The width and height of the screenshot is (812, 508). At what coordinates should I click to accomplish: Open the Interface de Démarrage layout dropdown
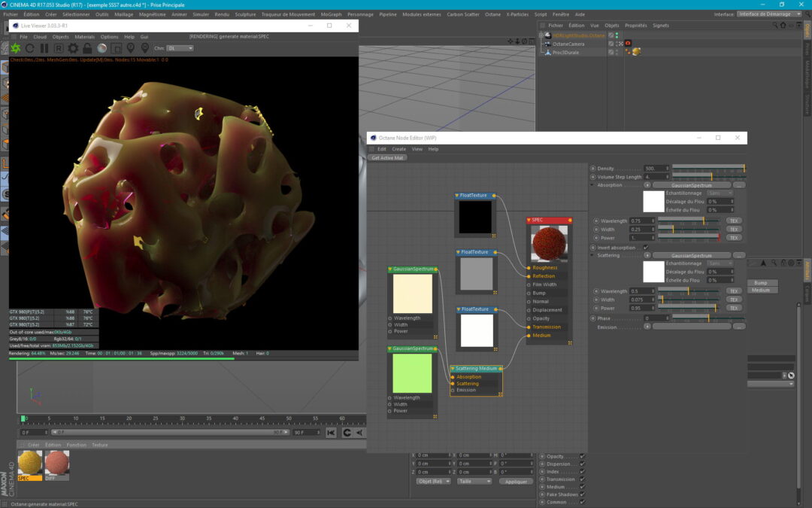[x=768, y=14]
